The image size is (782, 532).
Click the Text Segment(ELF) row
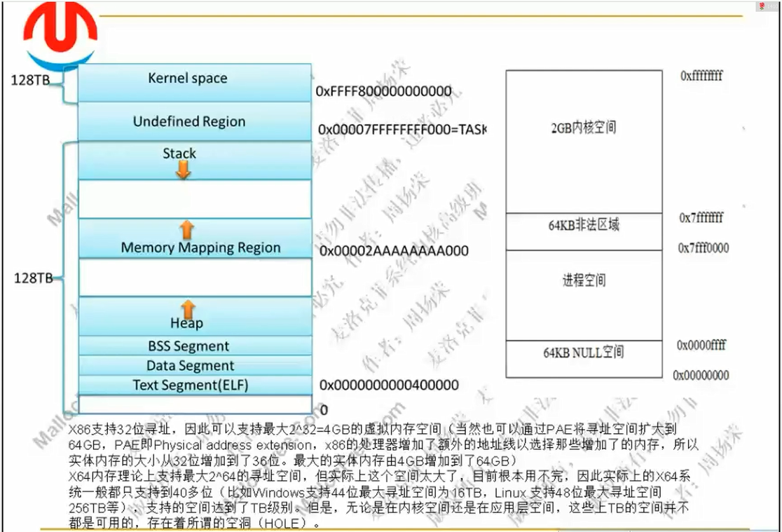[x=195, y=385]
